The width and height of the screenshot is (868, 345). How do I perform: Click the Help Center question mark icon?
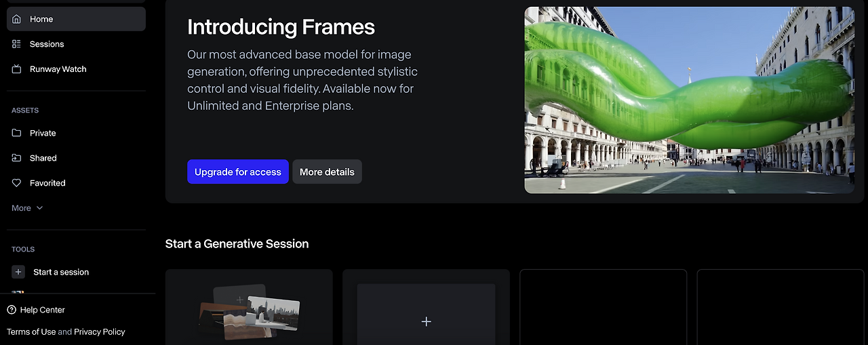(x=12, y=310)
